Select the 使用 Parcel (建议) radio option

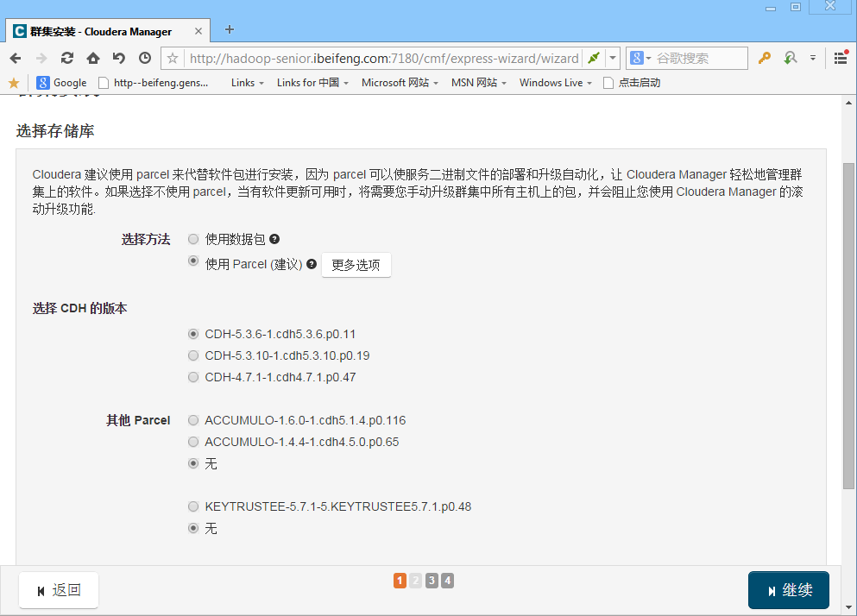click(193, 261)
